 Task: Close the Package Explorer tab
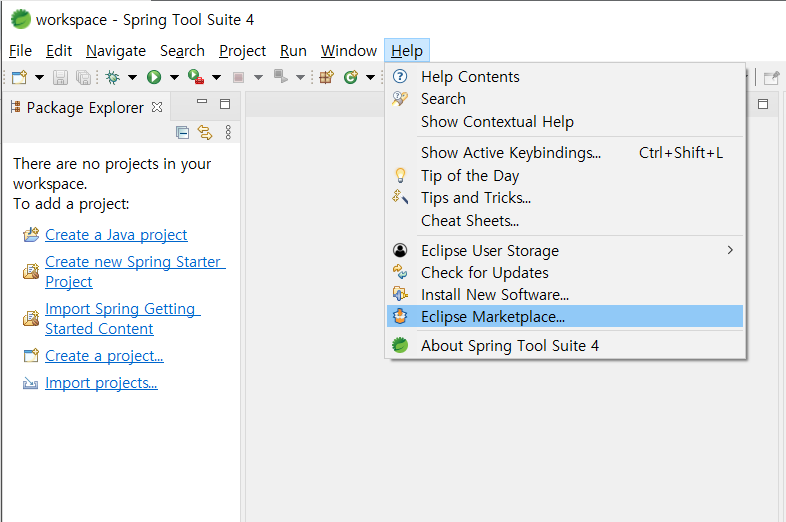(157, 106)
